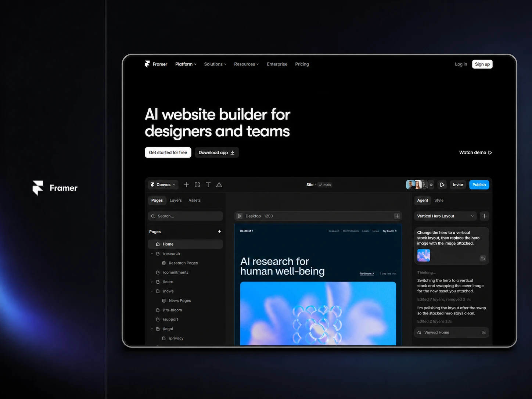The height and width of the screenshot is (399, 532).
Task: Select the Home page
Action: coord(186,244)
